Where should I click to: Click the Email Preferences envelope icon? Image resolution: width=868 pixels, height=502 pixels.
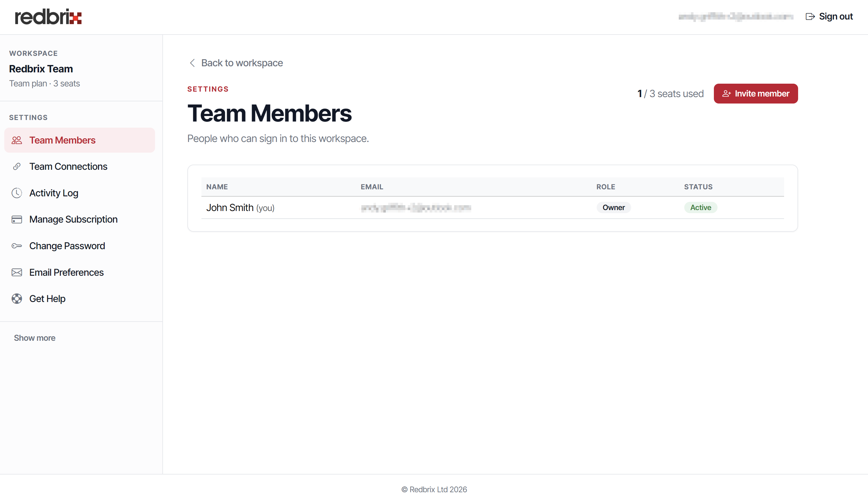[16, 273]
